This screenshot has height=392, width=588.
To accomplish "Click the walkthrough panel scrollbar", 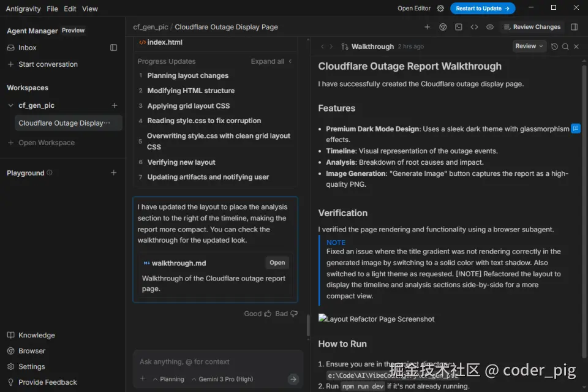I will point(584,211).
